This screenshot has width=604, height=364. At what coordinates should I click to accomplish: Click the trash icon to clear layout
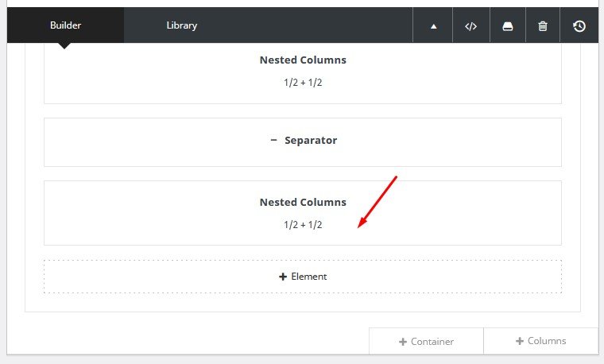(543, 26)
